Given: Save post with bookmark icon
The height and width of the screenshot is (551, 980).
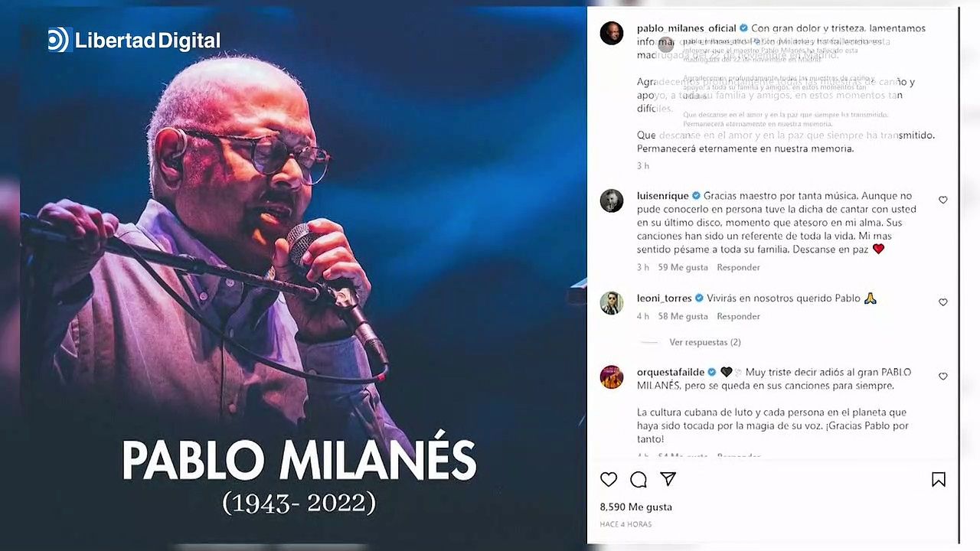Looking at the screenshot, I should pyautogui.click(x=939, y=480).
